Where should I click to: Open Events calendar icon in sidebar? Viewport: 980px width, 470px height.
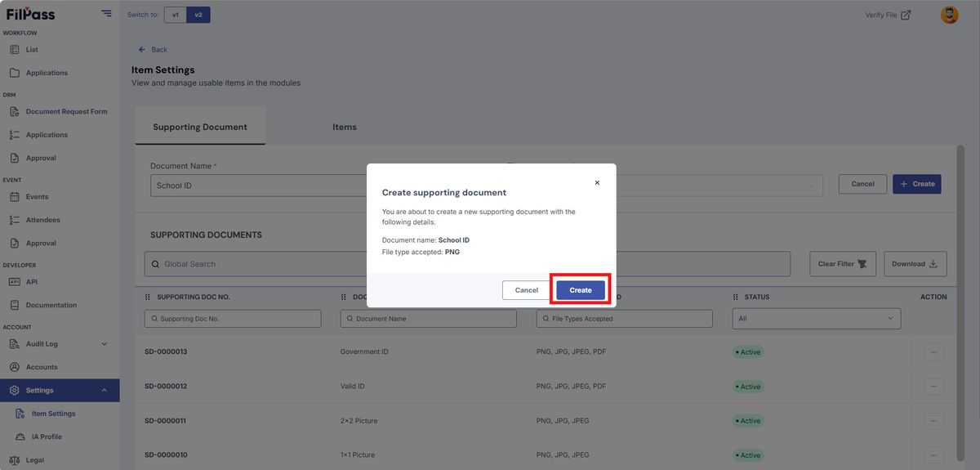pos(15,197)
